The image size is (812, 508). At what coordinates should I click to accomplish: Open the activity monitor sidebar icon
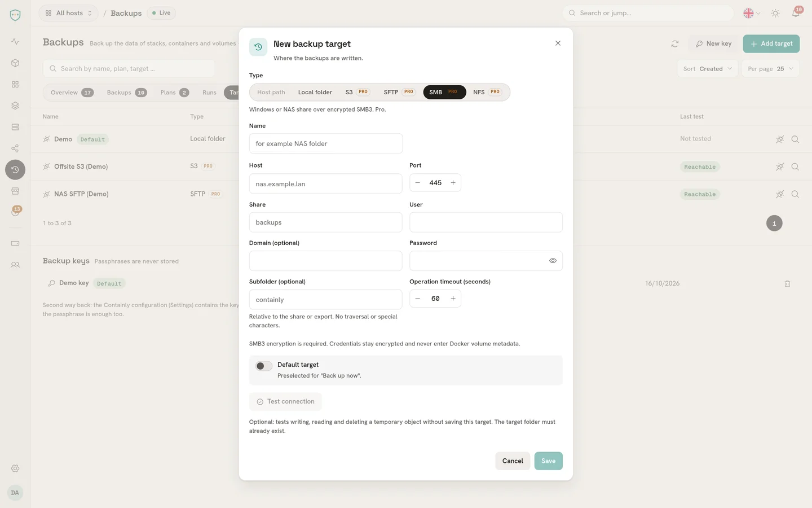click(x=15, y=42)
